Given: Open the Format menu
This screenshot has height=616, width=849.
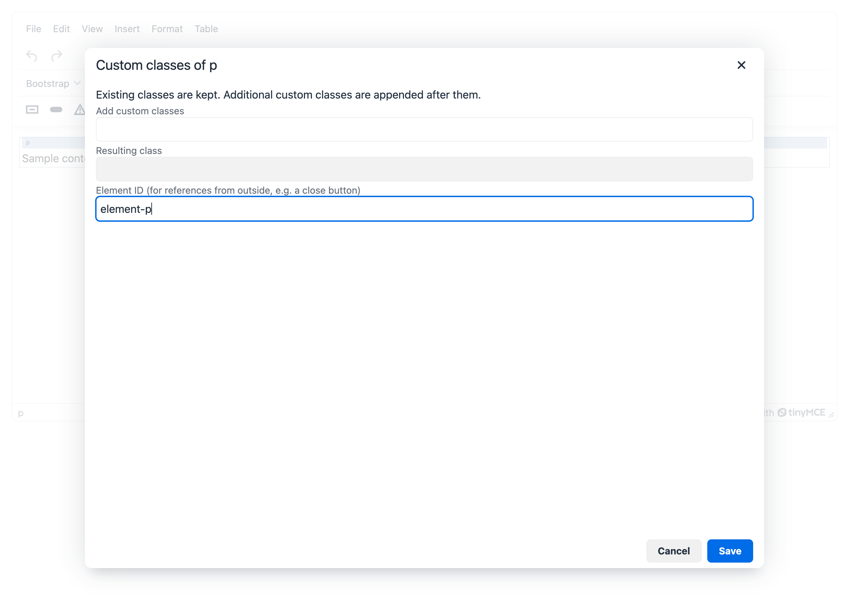Looking at the screenshot, I should (x=167, y=29).
